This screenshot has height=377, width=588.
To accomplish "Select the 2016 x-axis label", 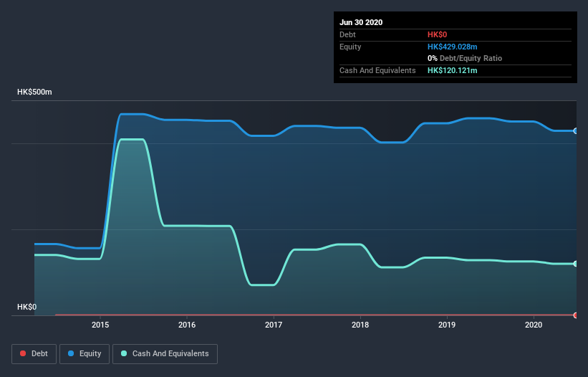I will (x=187, y=325).
